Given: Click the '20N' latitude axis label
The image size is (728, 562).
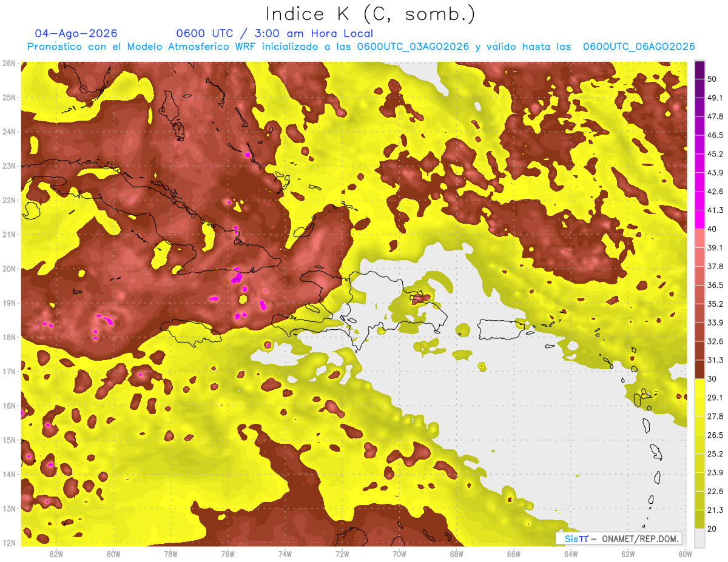Looking at the screenshot, I should coord(9,269).
